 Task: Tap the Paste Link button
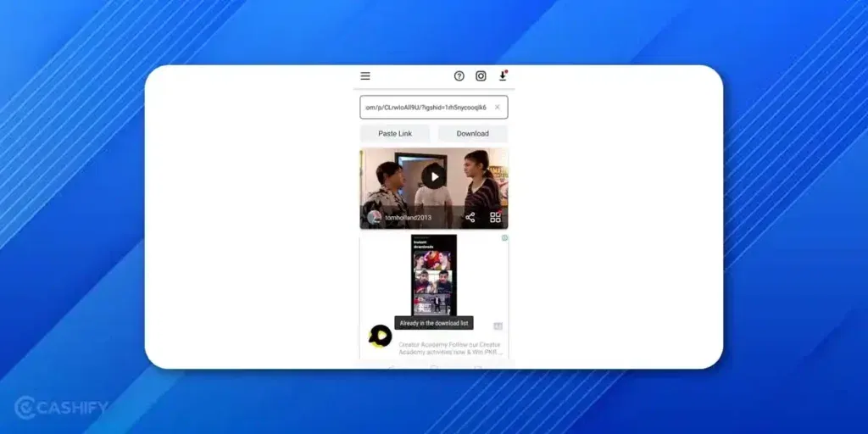tap(395, 133)
